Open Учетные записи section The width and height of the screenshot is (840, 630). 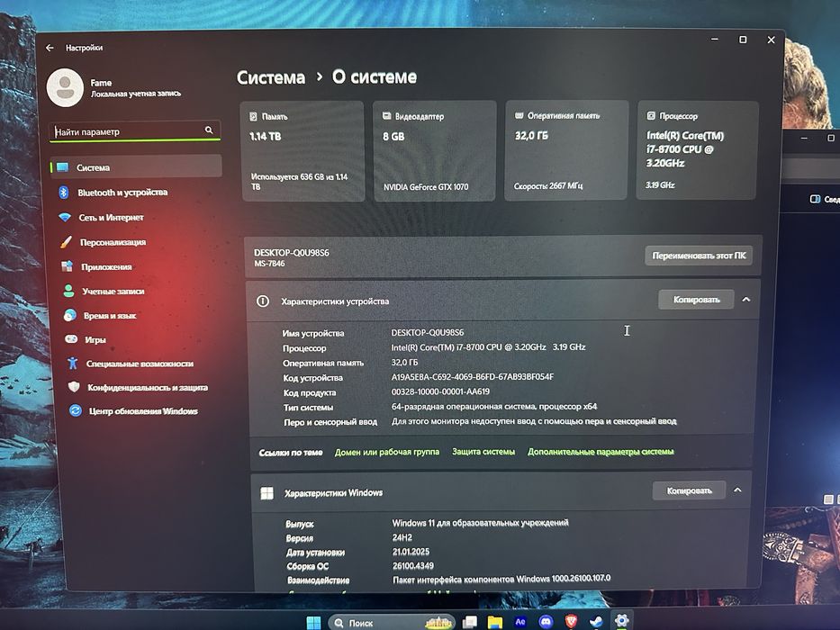tap(113, 292)
